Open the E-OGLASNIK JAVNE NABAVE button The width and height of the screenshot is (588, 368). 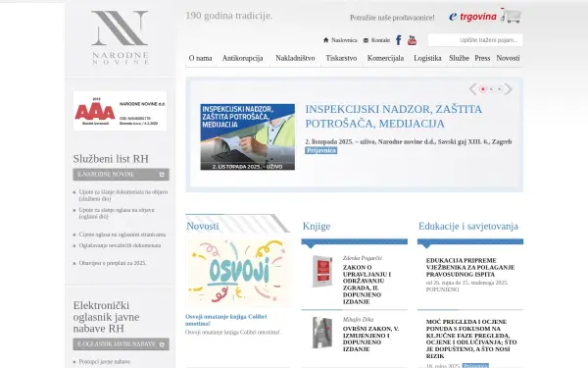121,344
